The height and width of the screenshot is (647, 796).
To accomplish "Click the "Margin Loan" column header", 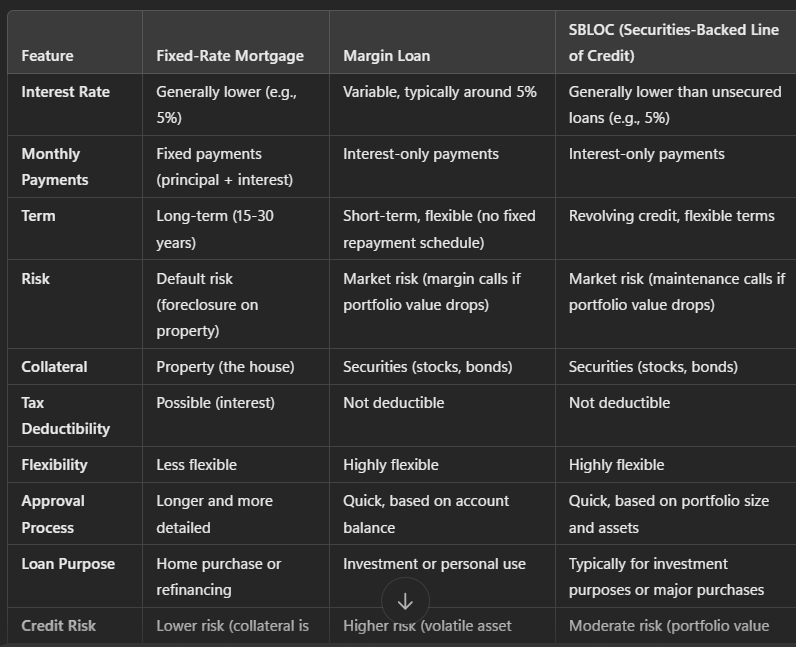I will click(x=386, y=56).
